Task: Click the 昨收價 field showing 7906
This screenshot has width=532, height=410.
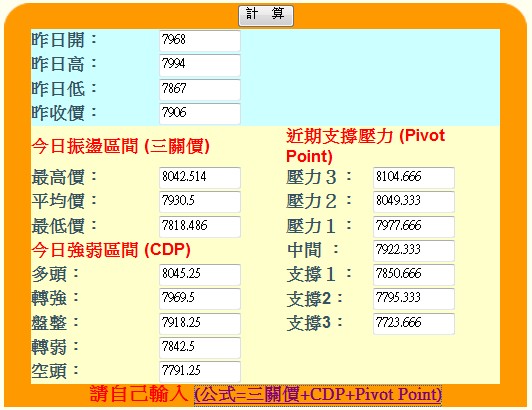Action: tap(200, 113)
